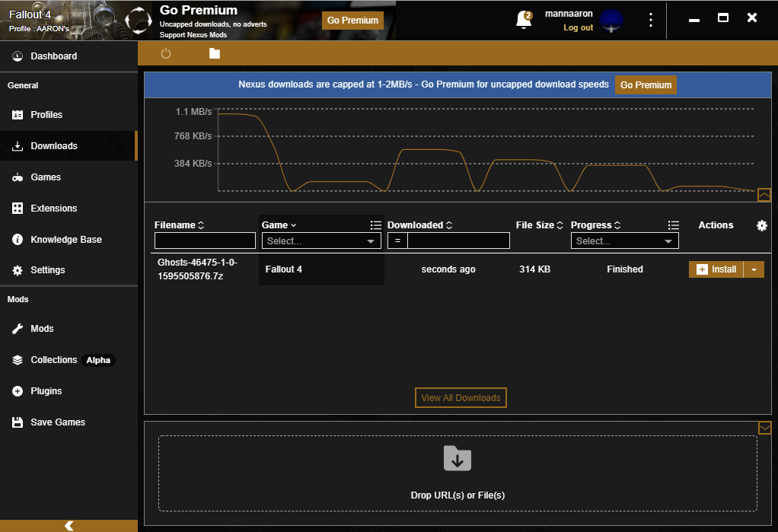Open the table column settings gear
This screenshot has width=778, height=532.
point(761,226)
